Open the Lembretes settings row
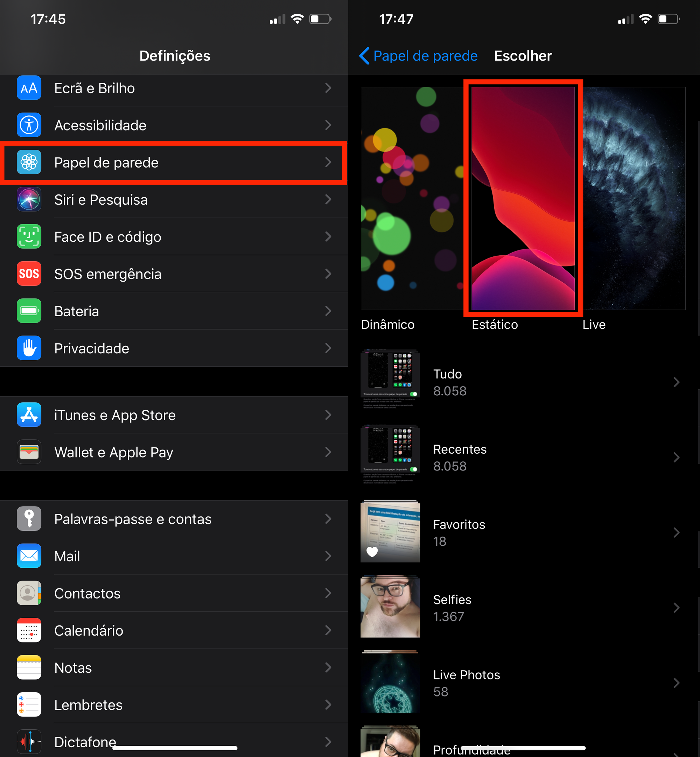This screenshot has height=757, width=700. click(174, 705)
